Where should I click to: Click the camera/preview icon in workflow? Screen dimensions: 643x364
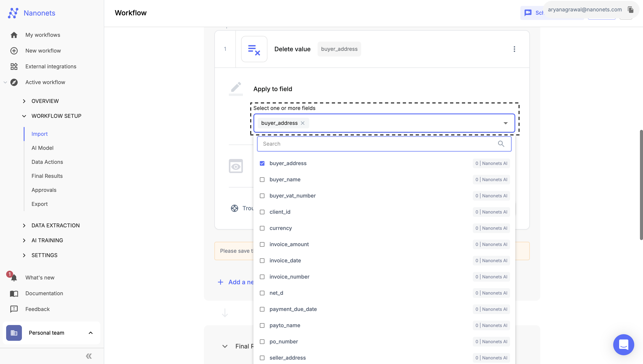pos(236,166)
